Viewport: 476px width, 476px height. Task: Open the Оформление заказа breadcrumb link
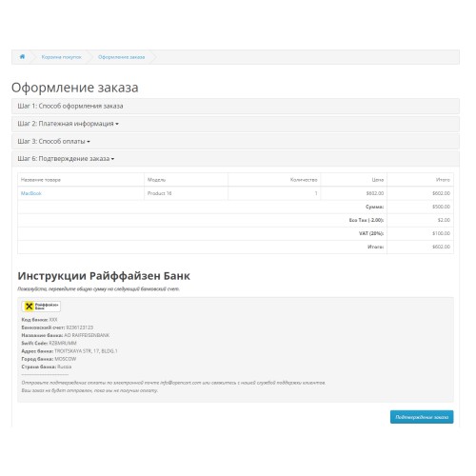121,57
